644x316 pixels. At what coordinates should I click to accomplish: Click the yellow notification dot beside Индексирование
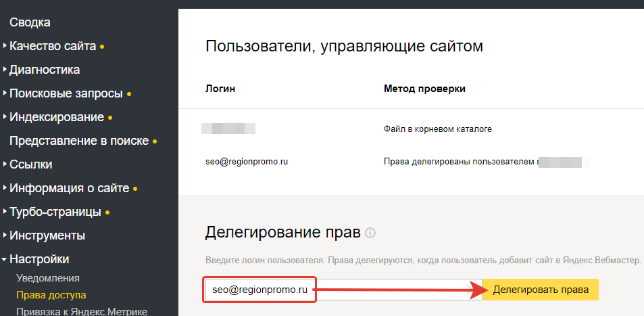coord(110,118)
